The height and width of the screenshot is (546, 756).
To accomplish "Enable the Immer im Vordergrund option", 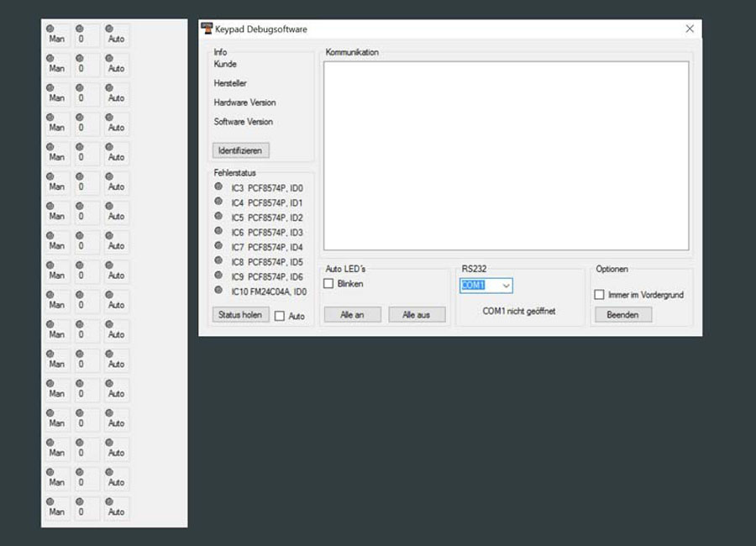I will pyautogui.click(x=600, y=295).
